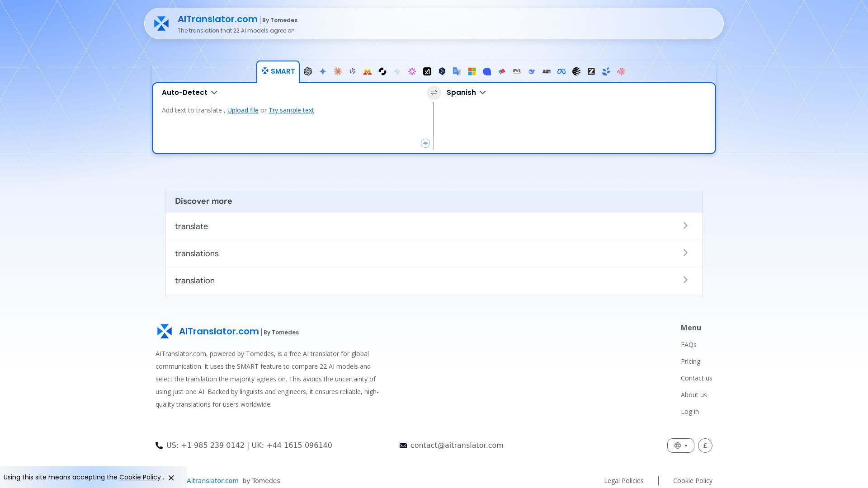Image resolution: width=868 pixels, height=488 pixels.
Task: Select the DeepSeek whale icon
Action: (x=532, y=71)
